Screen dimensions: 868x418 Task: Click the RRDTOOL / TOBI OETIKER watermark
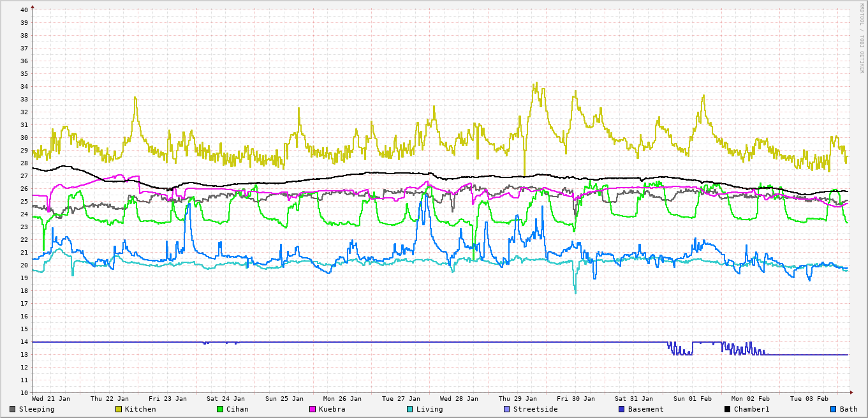pos(861,38)
